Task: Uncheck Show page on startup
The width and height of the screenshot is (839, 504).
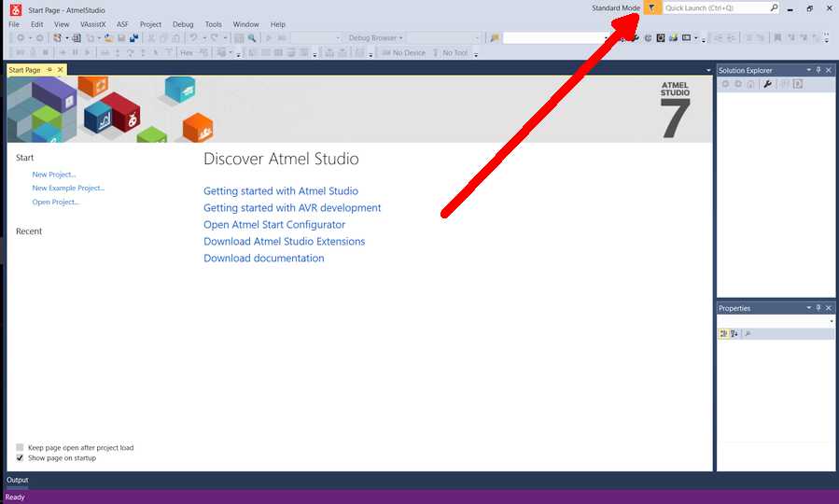Action: coord(20,458)
